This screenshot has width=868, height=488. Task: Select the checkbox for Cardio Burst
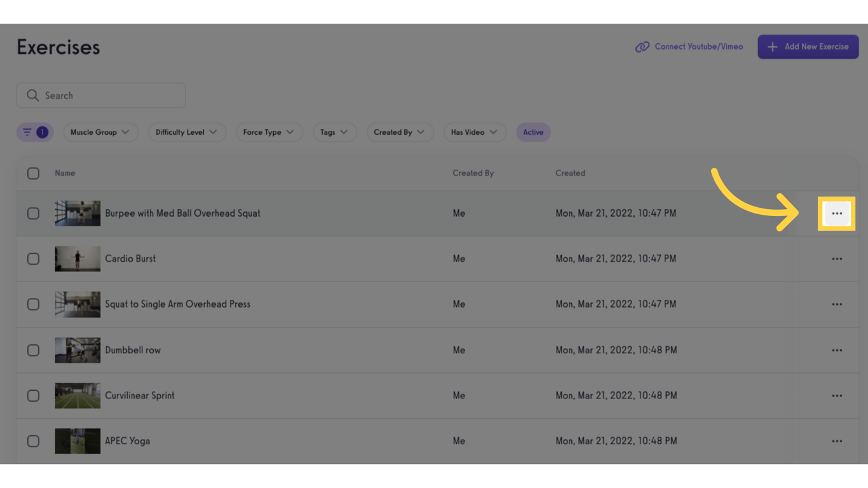[33, 259]
